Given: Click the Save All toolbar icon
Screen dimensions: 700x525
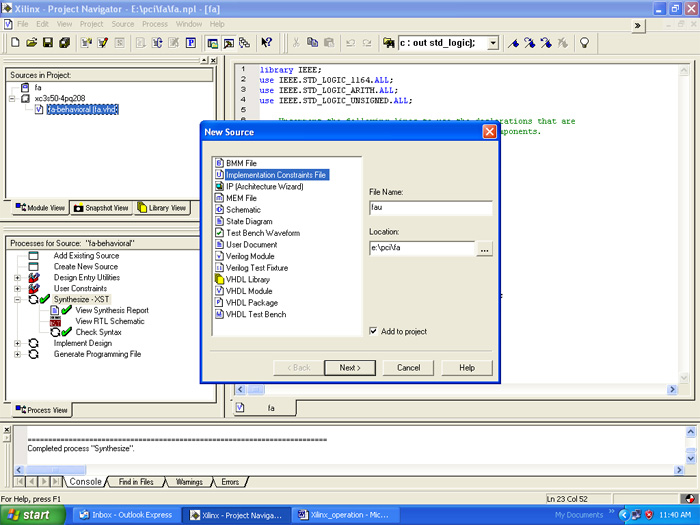Looking at the screenshot, I should point(65,43).
